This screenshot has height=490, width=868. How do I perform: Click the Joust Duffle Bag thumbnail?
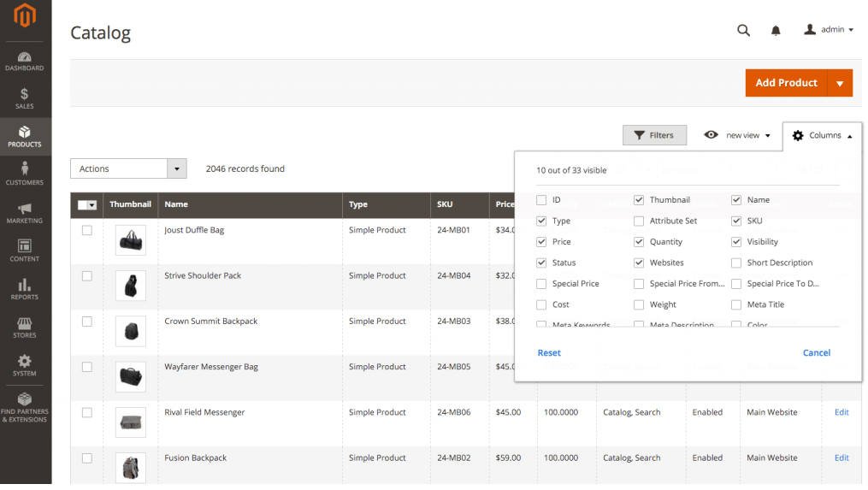coord(131,240)
